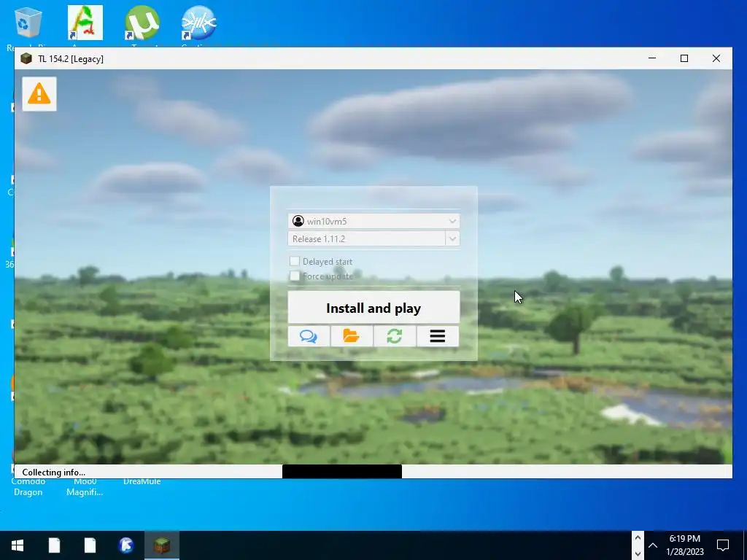747x560 pixels.
Task: Select the blue globe desktop shortcut icon
Action: click(198, 23)
